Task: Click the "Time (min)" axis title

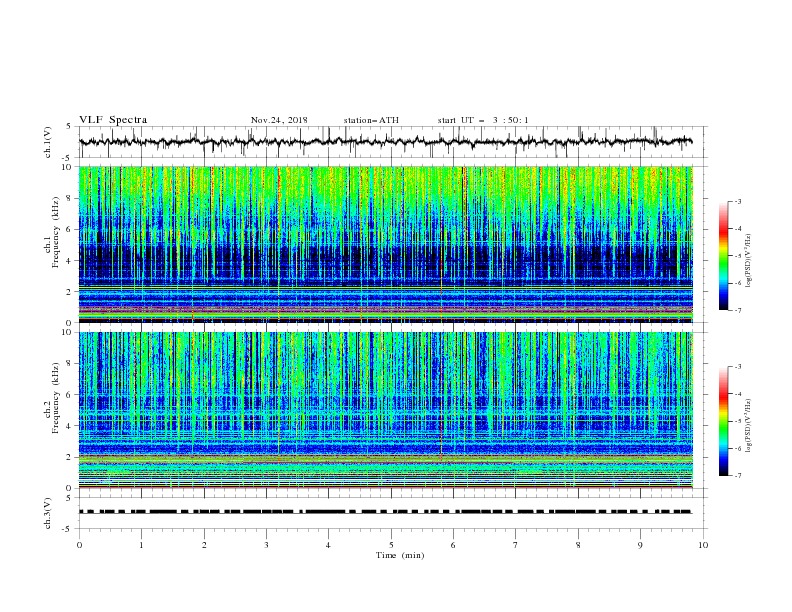Action: click(x=400, y=555)
